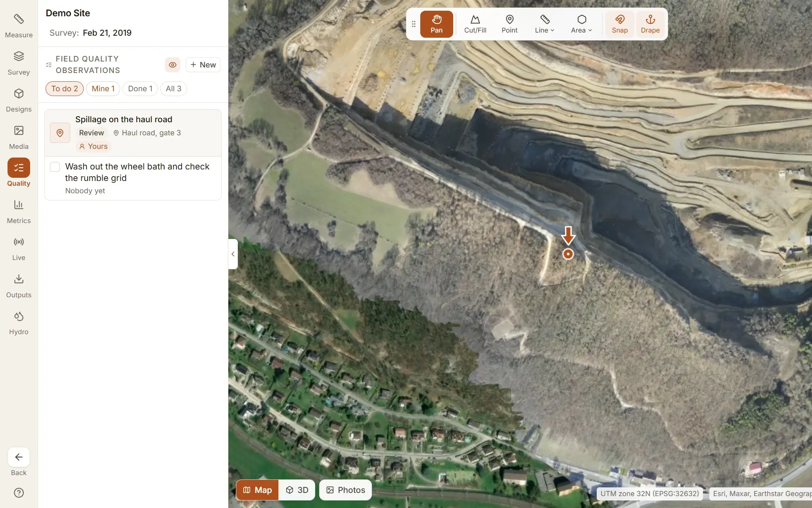Click the Nobody yet assignee text
Viewport: 812px width, 508px height.
pos(85,191)
